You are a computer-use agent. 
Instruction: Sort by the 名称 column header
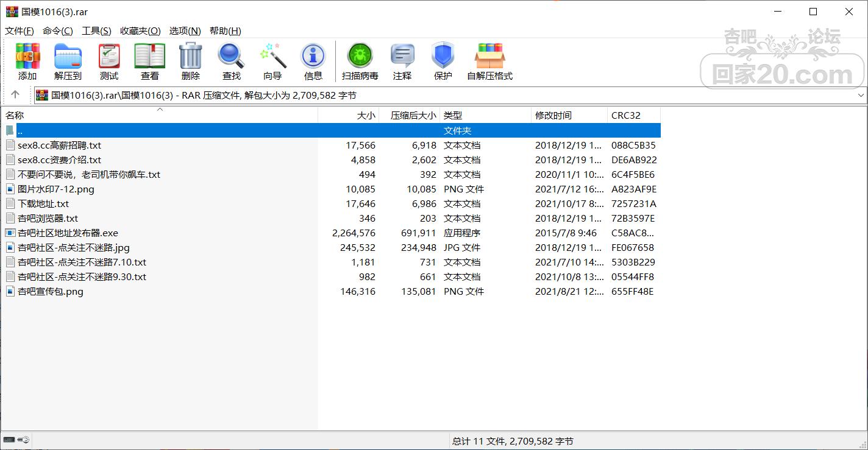coord(15,115)
